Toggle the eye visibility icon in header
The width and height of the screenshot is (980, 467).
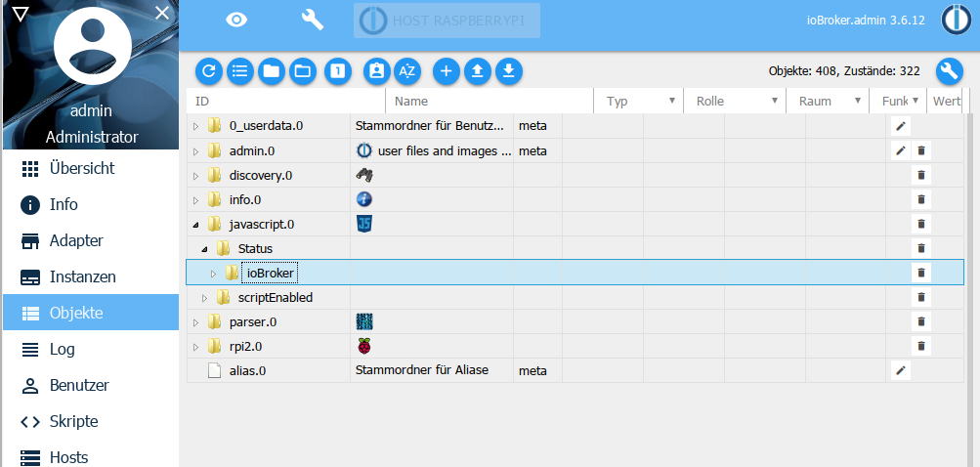pos(236,20)
